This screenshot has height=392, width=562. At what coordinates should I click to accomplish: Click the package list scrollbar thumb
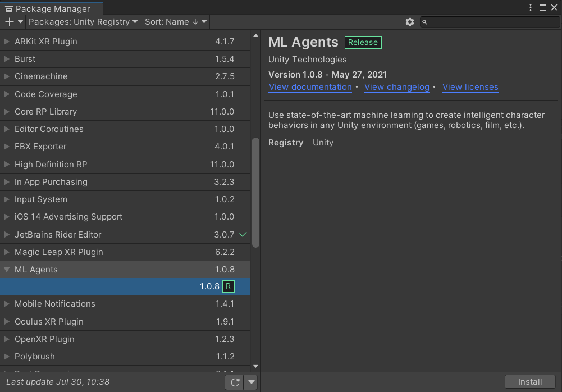point(255,193)
